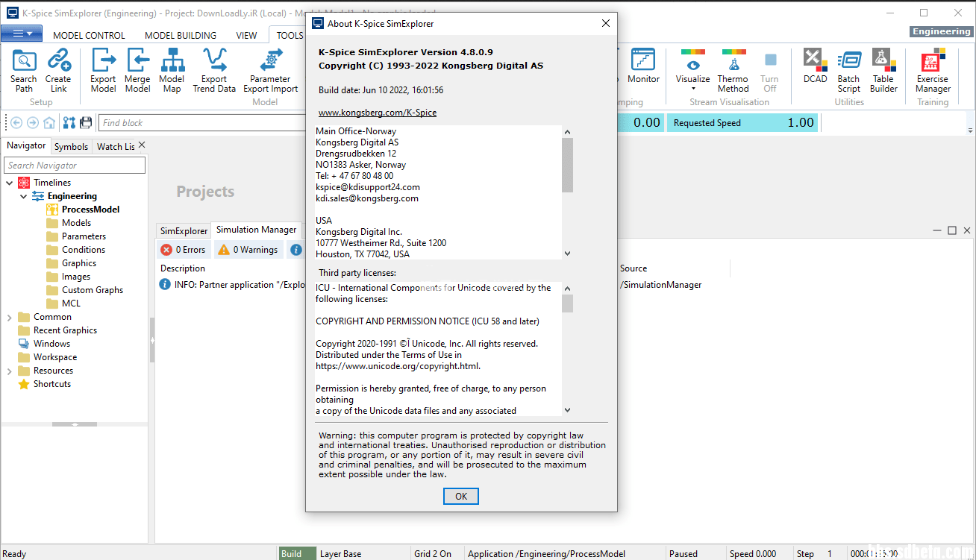Open the VIEW ribbon tab

tap(246, 35)
